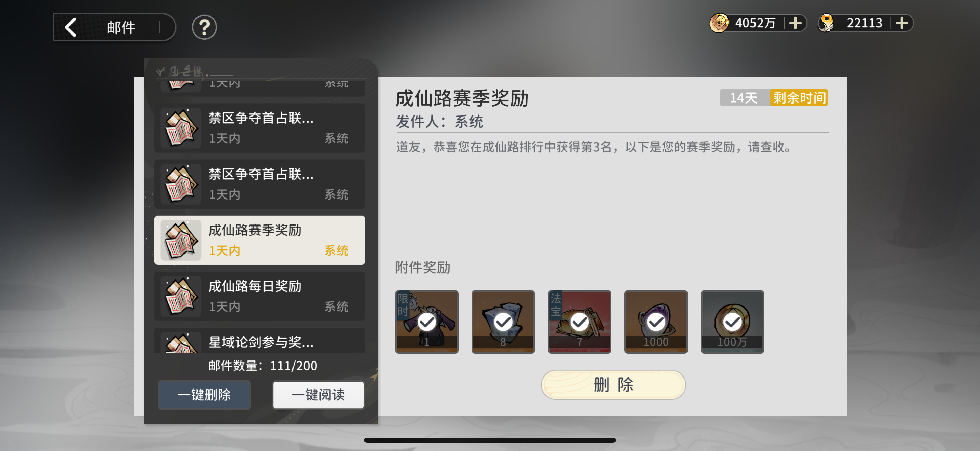Open the 成仙路每日奖励 mail
The image size is (980, 451).
pos(259,296)
